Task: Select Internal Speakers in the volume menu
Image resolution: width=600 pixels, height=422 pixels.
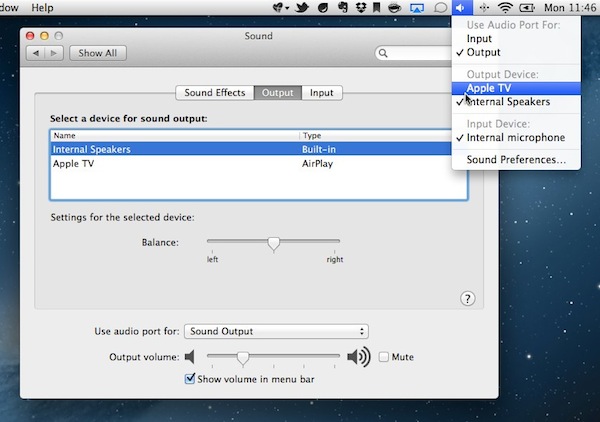Action: [x=516, y=102]
